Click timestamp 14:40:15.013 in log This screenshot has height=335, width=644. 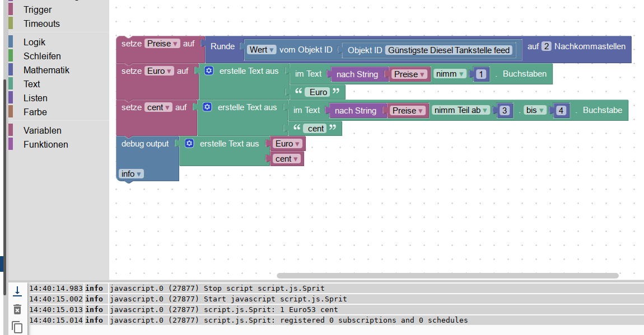(x=56, y=310)
